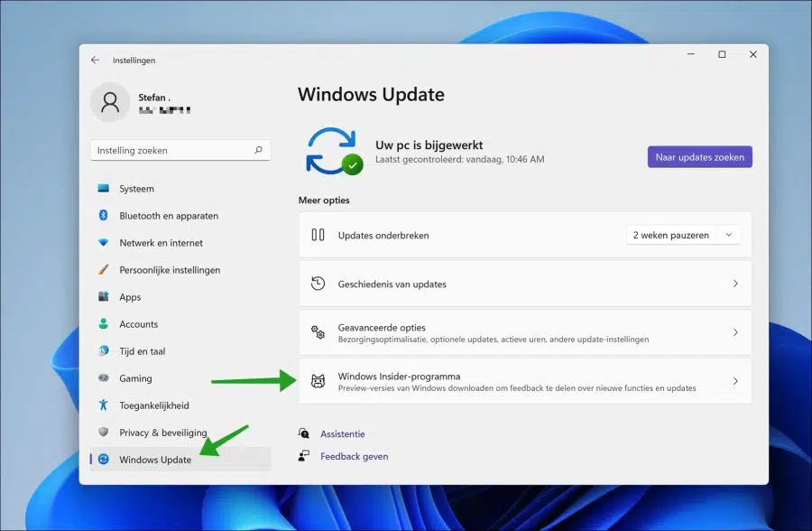Select the 2 weken pauzeren button
This screenshot has height=531, width=812.
(671, 235)
